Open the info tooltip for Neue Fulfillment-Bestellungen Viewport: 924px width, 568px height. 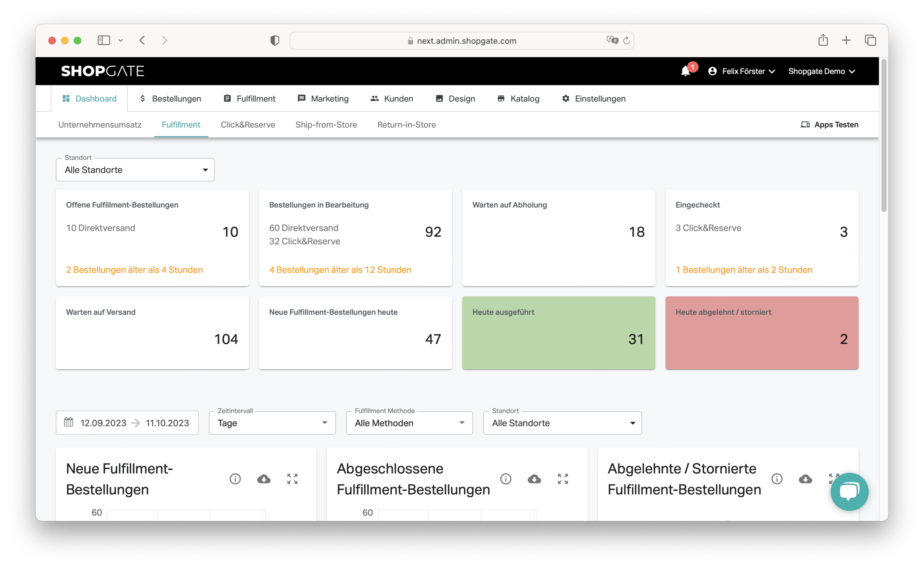(x=235, y=478)
